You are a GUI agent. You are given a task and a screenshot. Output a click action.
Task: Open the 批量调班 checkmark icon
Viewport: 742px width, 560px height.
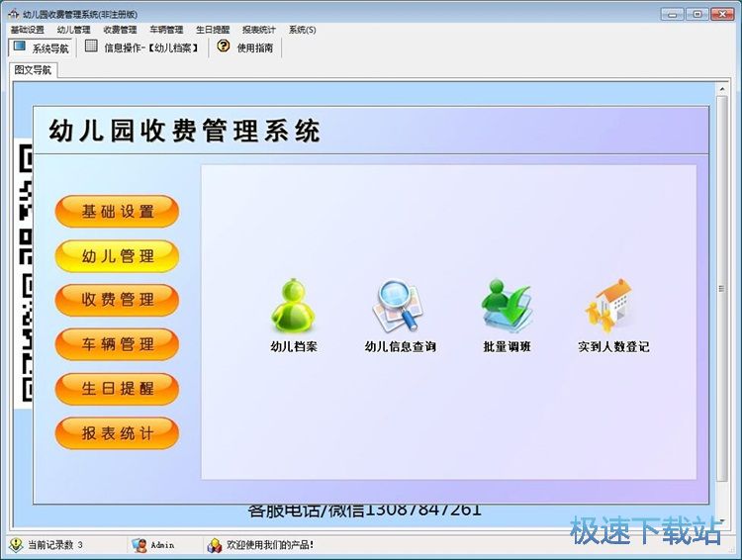pos(507,306)
